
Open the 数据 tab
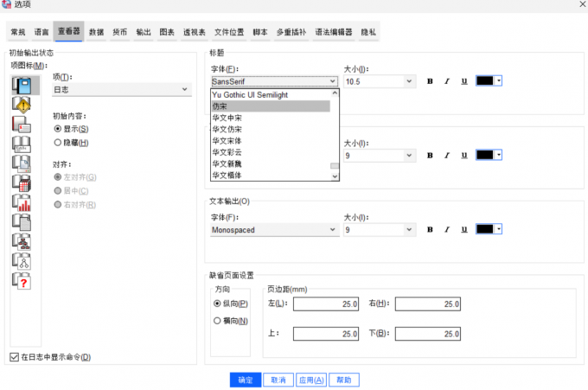96,32
